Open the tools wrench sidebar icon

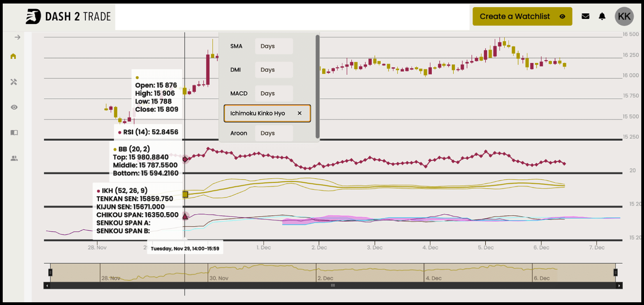click(14, 82)
